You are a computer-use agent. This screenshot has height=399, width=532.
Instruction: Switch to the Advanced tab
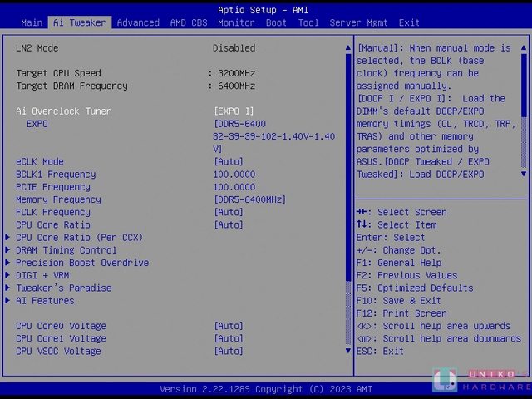138,22
